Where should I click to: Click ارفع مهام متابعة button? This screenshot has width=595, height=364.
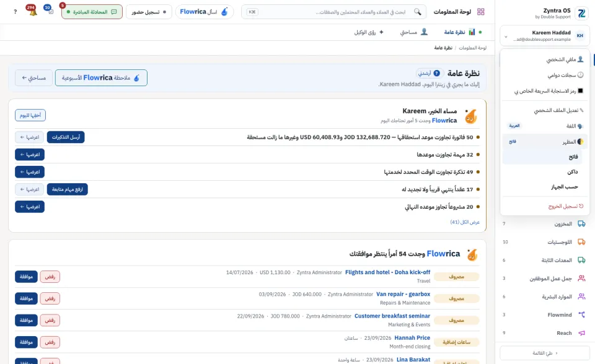click(x=67, y=189)
